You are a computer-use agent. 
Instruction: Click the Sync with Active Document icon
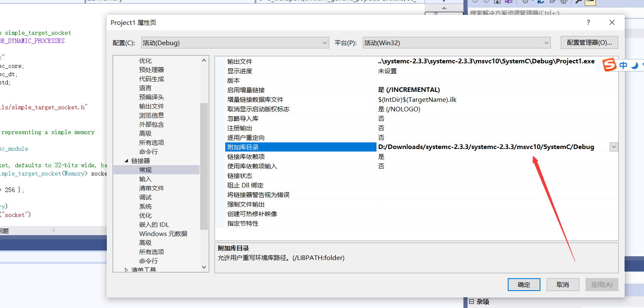(x=509, y=2)
